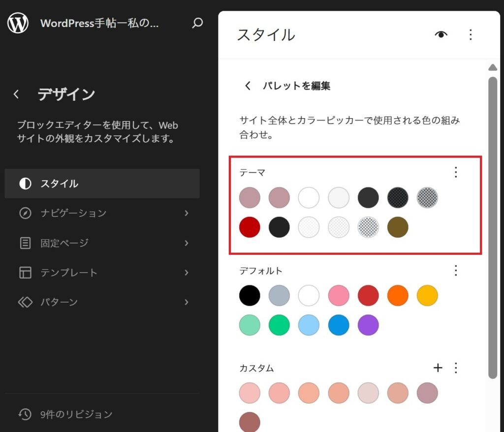Select the vivid green default swatch
The width and height of the screenshot is (504, 432).
(279, 325)
